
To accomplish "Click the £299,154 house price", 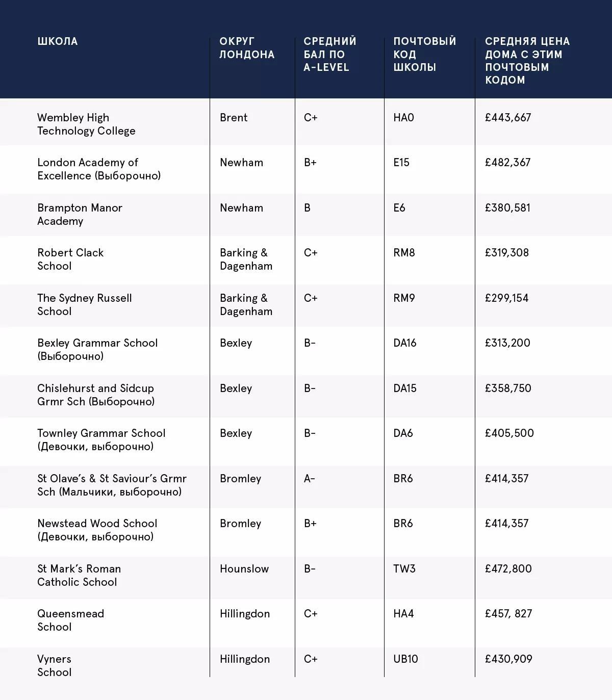I will click(506, 298).
